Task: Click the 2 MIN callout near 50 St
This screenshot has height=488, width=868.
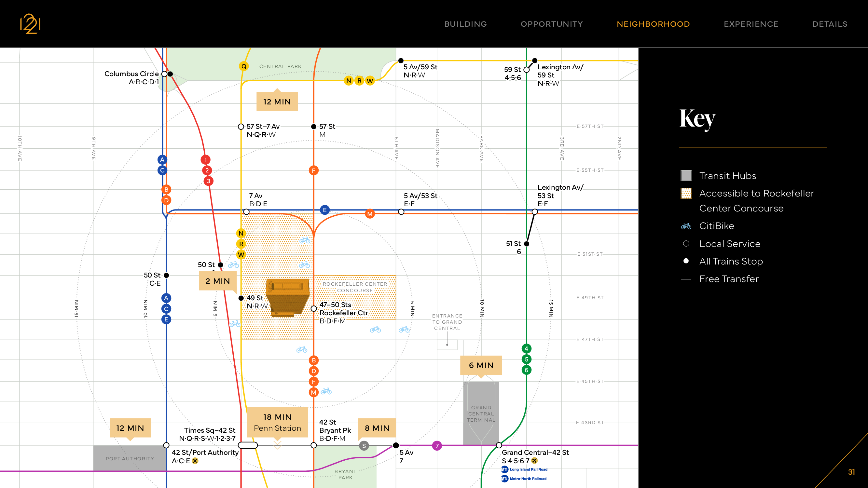Action: 218,281
